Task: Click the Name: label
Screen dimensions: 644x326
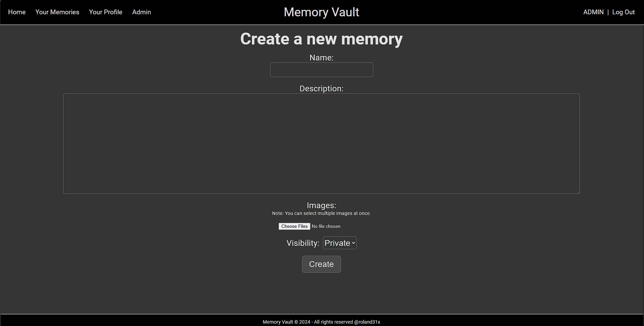Action: [321, 58]
